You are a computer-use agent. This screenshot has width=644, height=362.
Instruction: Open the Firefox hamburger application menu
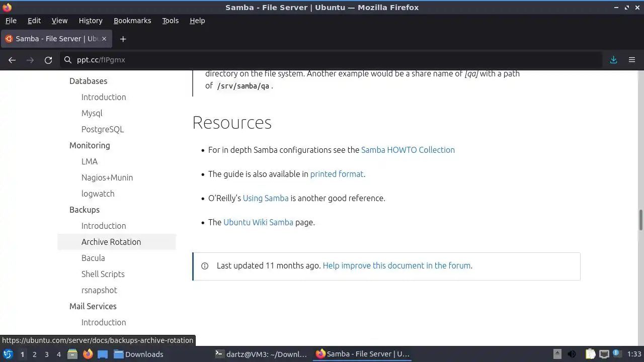click(x=632, y=60)
